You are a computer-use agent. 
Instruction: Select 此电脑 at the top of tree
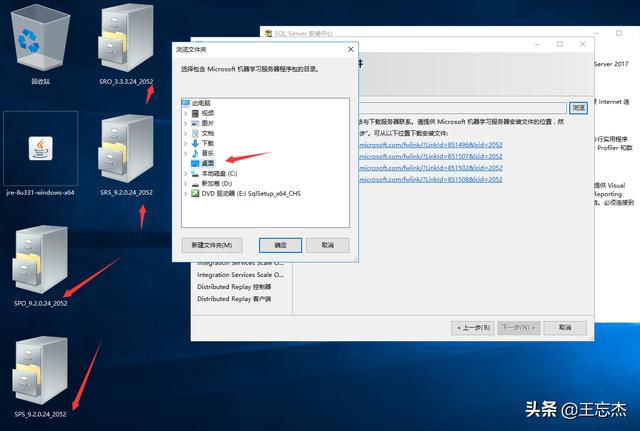click(201, 103)
